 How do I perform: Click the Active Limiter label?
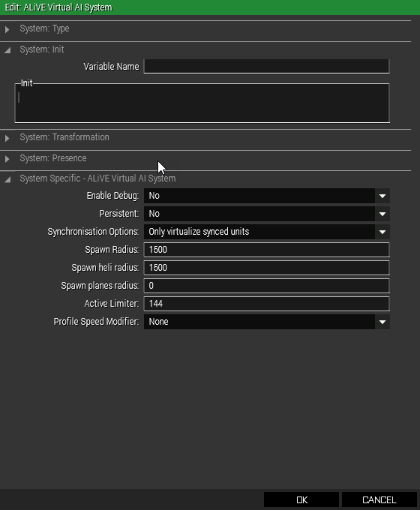coord(112,304)
